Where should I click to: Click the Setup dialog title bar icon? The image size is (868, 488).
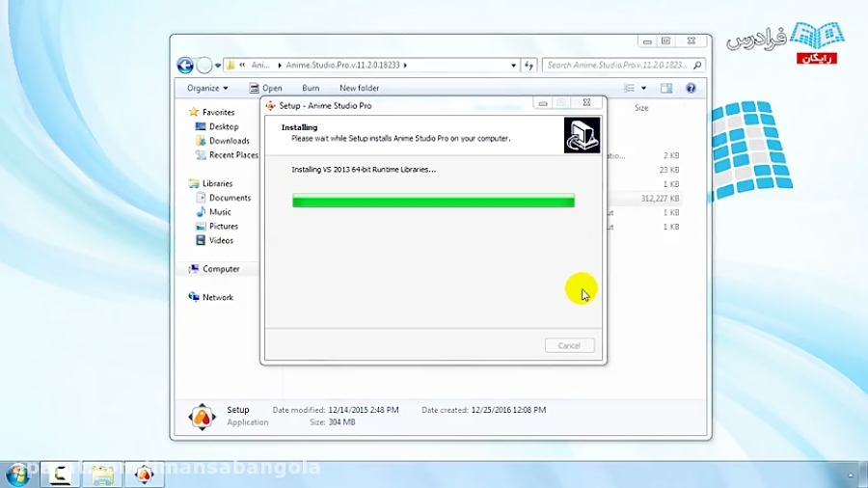tap(271, 106)
